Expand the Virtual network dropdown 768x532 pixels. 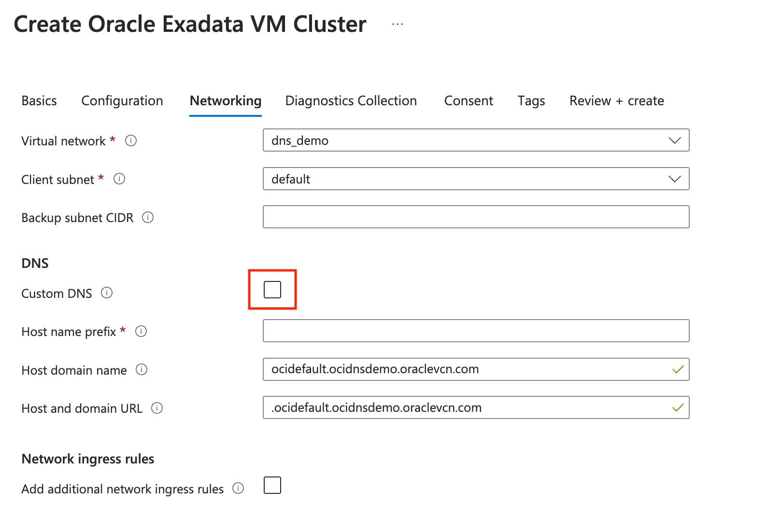(x=476, y=140)
